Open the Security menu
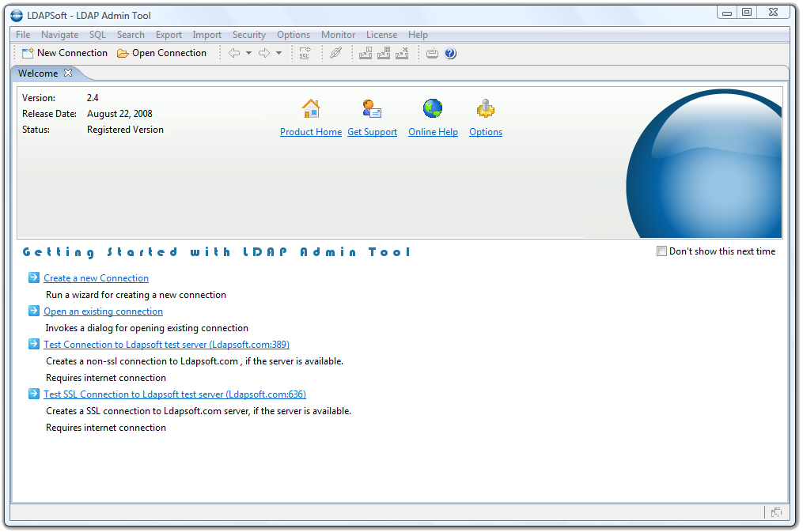 pos(248,35)
